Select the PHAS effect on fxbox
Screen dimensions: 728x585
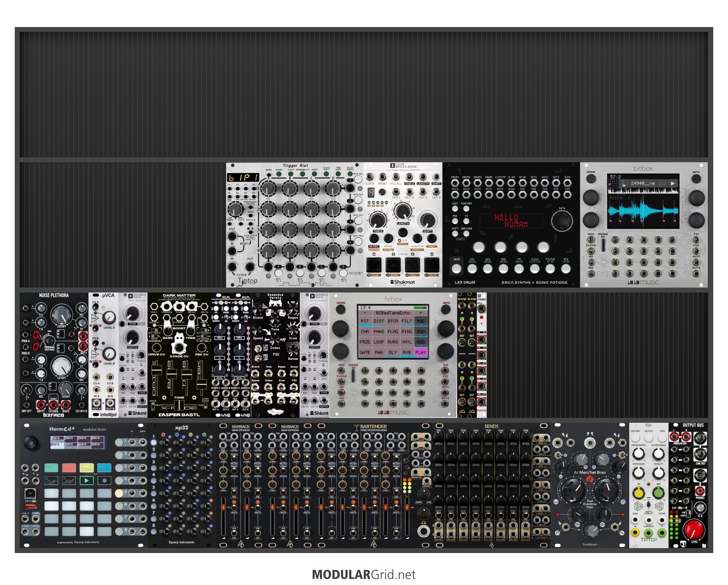tap(379, 331)
